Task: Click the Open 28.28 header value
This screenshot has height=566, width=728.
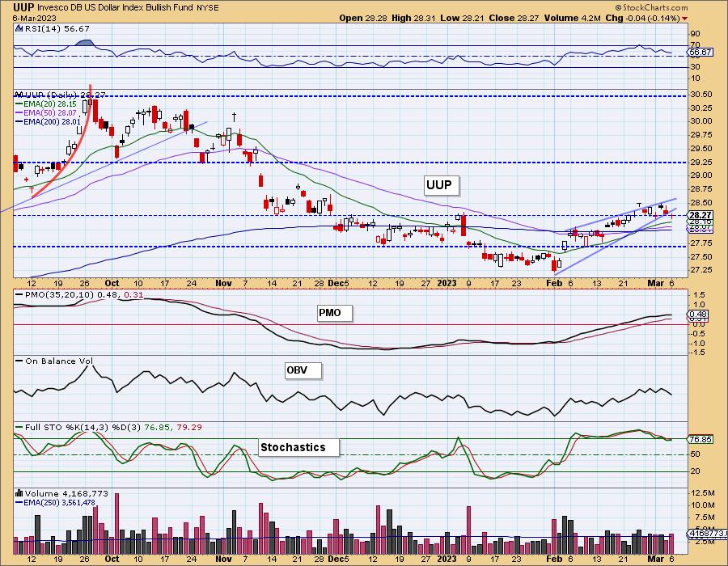Action: pyautogui.click(x=364, y=18)
